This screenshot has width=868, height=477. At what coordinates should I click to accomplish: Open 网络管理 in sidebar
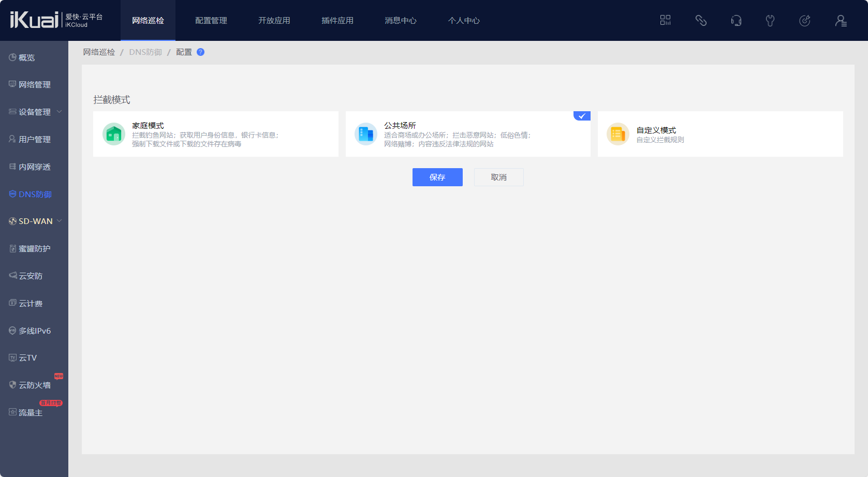tap(34, 84)
